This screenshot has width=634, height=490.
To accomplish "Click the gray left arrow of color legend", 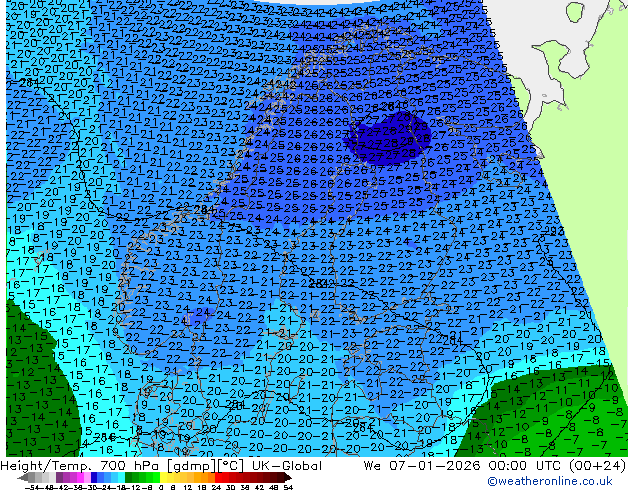I will [x=23, y=477].
